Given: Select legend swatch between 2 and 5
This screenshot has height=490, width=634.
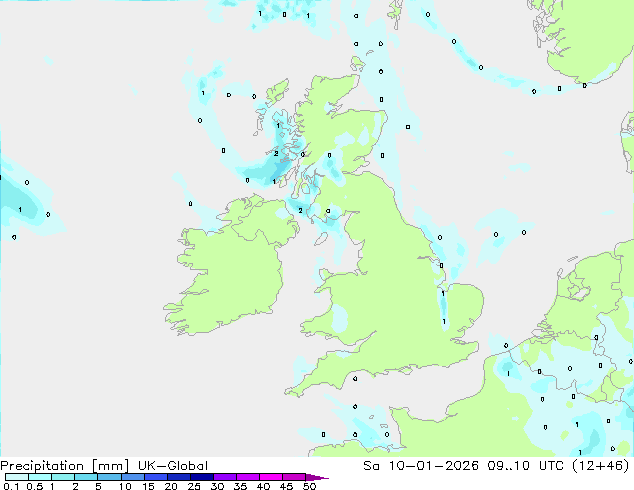Looking at the screenshot, I should tap(86, 477).
